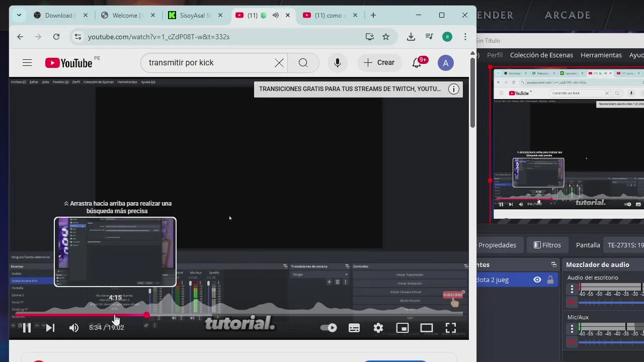Install or cast page icon in address bar
The height and width of the screenshot is (362, 644).
(x=370, y=37)
